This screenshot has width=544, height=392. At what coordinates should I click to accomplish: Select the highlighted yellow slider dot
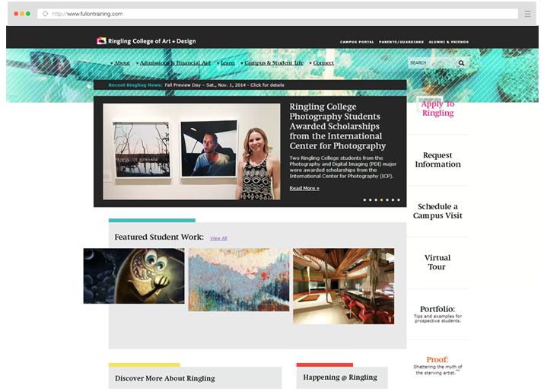coord(382,200)
